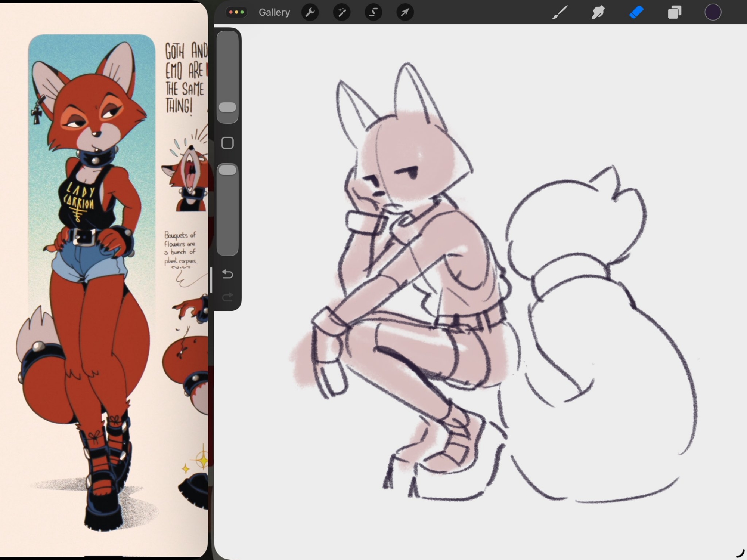Screen dimensions: 747x560
Task: Click the three-dot multitasking control
Action: tap(236, 12)
